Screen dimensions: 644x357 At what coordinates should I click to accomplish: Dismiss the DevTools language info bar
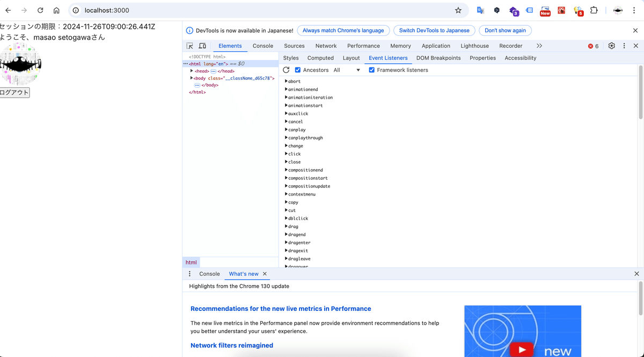(x=636, y=31)
